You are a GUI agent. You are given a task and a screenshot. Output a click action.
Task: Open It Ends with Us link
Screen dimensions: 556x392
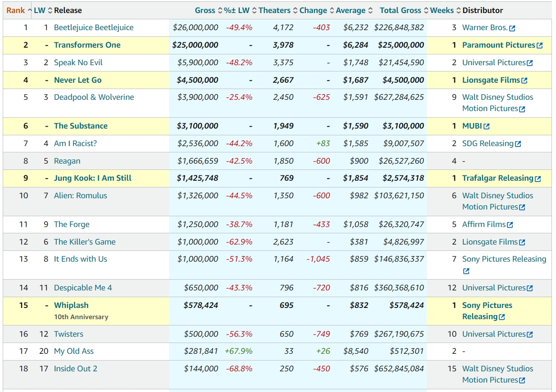(81, 259)
